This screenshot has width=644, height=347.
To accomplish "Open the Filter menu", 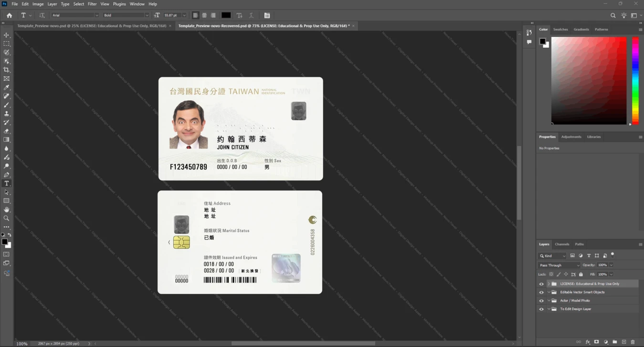I will (x=92, y=4).
